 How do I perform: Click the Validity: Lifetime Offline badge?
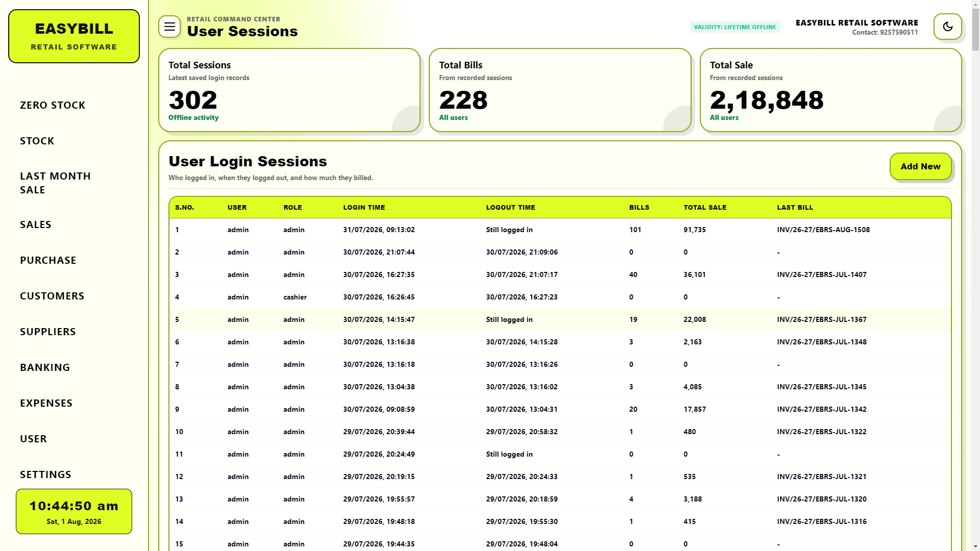pyautogui.click(x=735, y=27)
